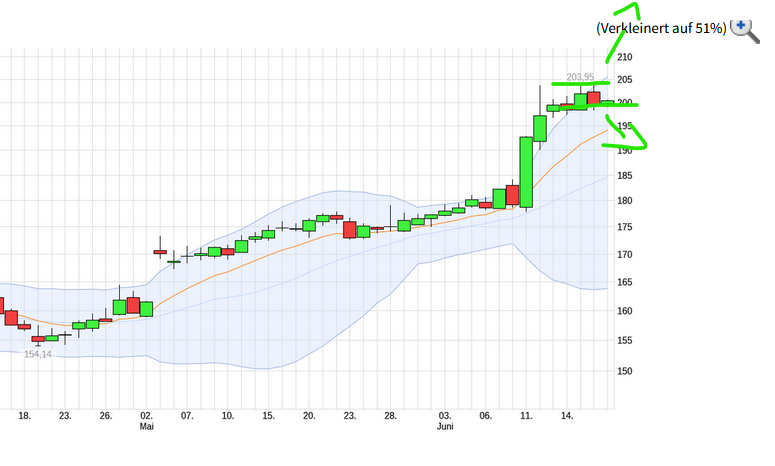Click the magnifier zoom-in icon
Image resolution: width=775 pixels, height=466 pixels.
745,31
